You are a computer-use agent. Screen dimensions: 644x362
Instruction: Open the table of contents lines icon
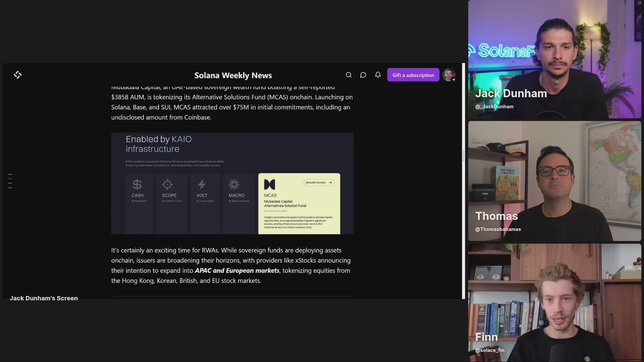pos(10,181)
